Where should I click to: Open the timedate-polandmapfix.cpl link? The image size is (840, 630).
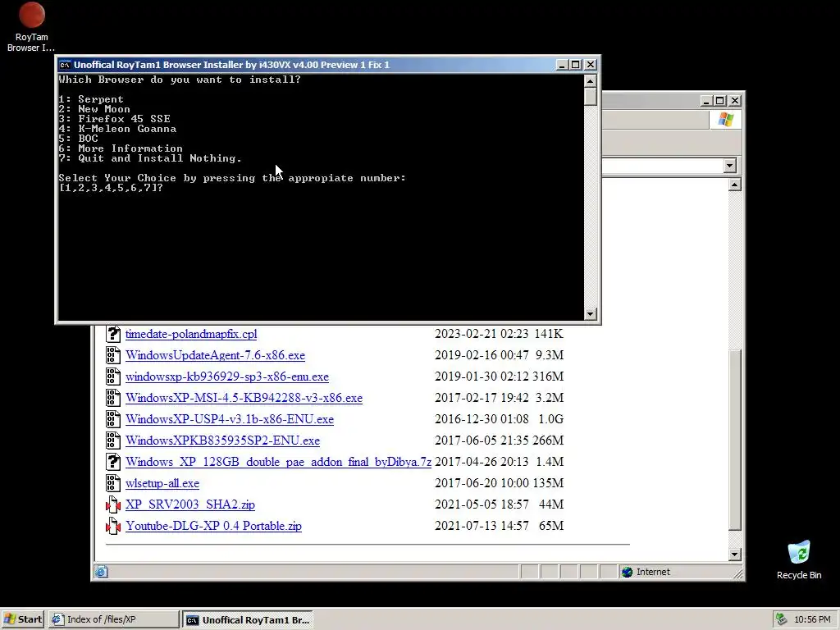[x=191, y=334]
